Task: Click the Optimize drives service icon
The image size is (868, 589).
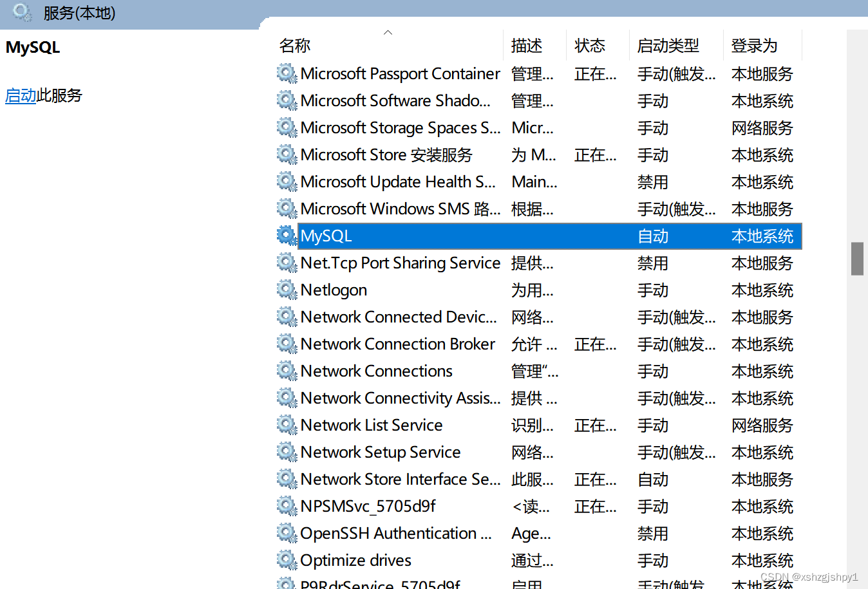Action: [287, 560]
